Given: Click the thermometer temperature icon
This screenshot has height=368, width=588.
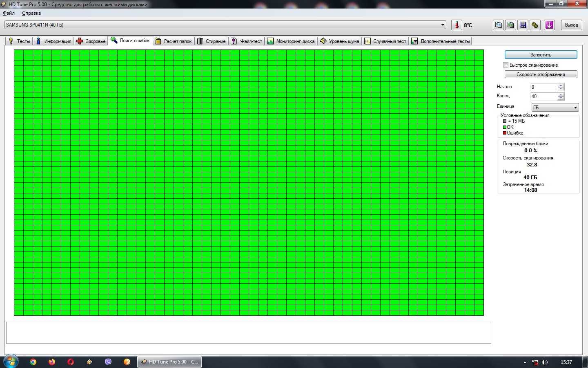Looking at the screenshot, I should 457,25.
